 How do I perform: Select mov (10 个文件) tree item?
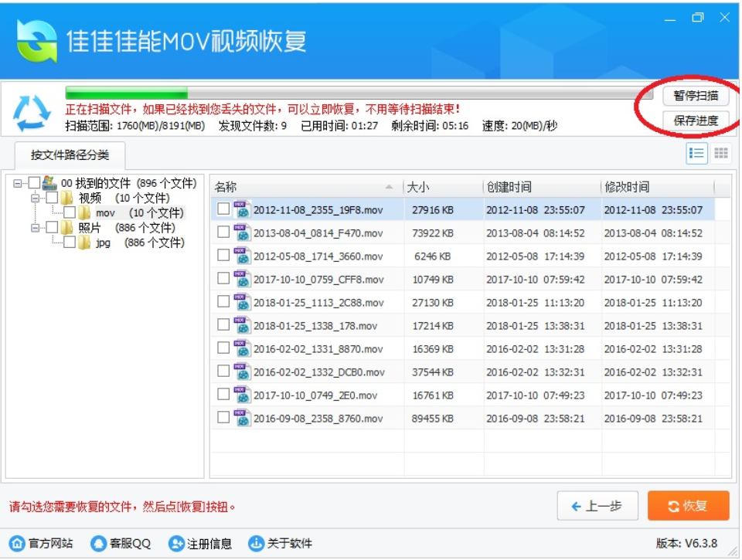coord(140,213)
